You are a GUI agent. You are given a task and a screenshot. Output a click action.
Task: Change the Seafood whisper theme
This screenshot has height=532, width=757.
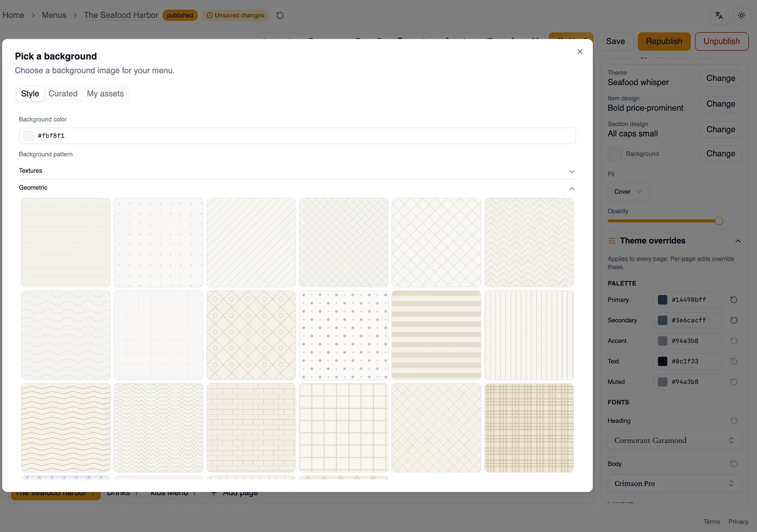(721, 78)
